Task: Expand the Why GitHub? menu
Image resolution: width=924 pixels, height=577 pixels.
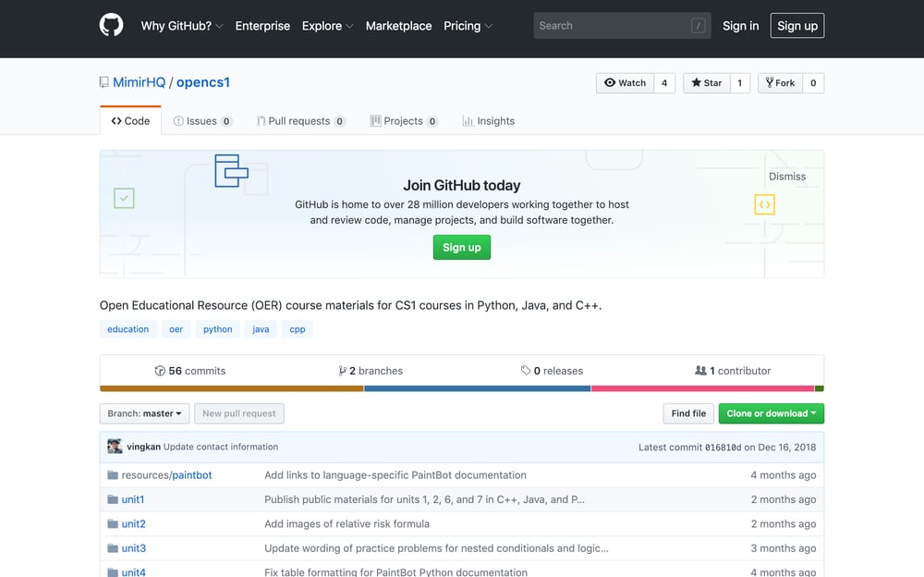Action: [x=181, y=25]
